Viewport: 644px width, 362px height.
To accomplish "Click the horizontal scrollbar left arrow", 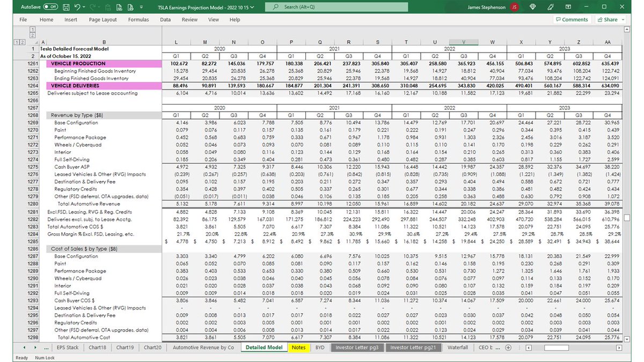I will pyautogui.click(x=529, y=348).
